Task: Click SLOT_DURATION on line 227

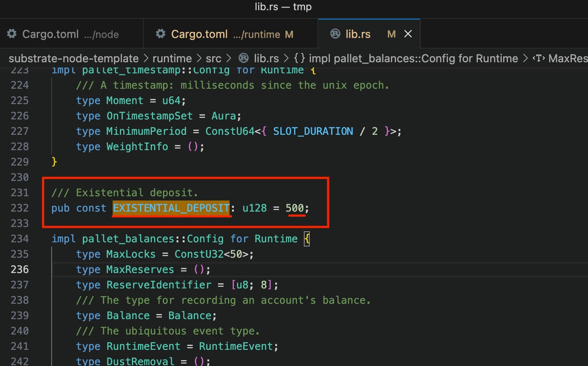Action: tap(313, 131)
